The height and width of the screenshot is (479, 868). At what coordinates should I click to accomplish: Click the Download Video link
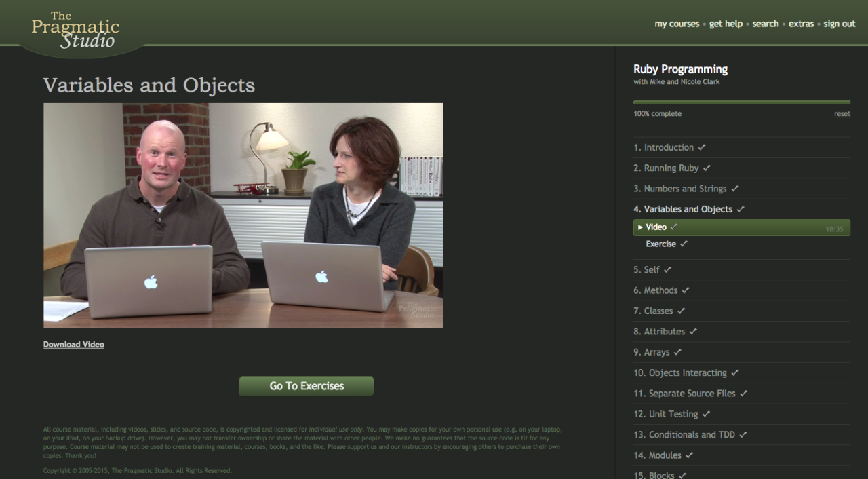(x=74, y=345)
